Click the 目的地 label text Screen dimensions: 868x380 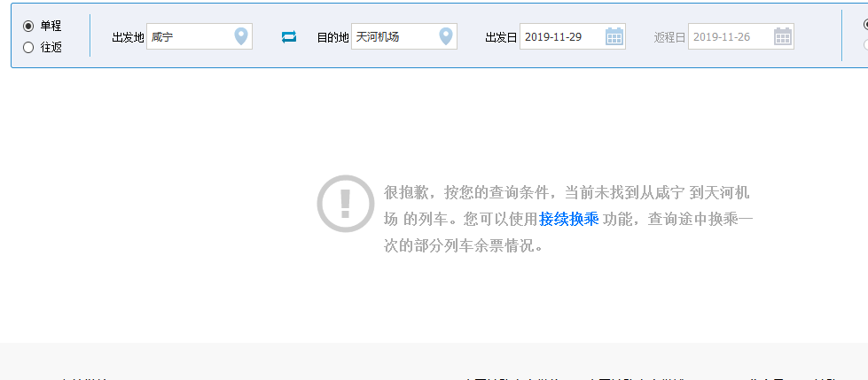332,37
